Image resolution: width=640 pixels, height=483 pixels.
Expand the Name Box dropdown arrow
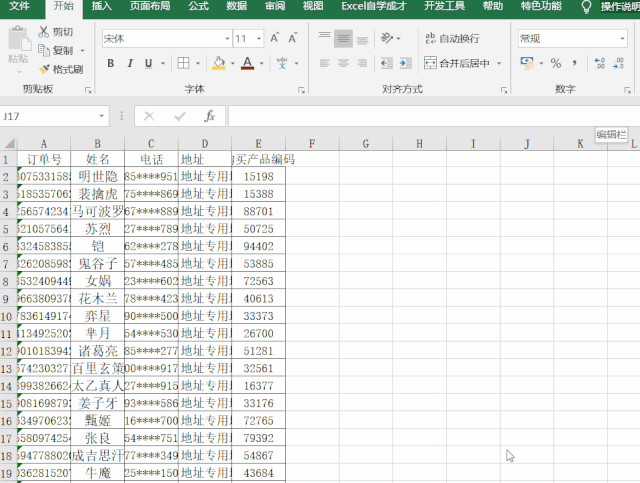tap(107, 116)
